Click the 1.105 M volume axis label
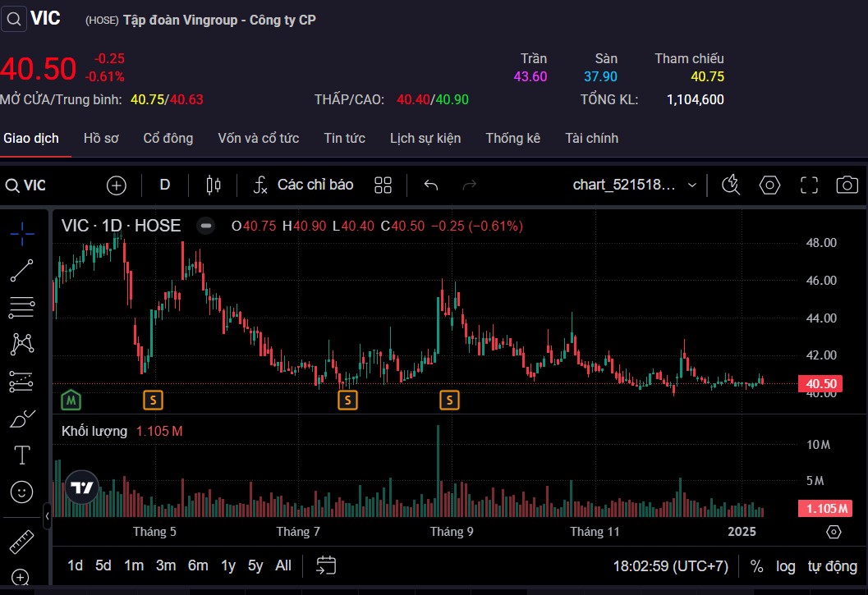Image resolution: width=868 pixels, height=595 pixels. coord(824,509)
